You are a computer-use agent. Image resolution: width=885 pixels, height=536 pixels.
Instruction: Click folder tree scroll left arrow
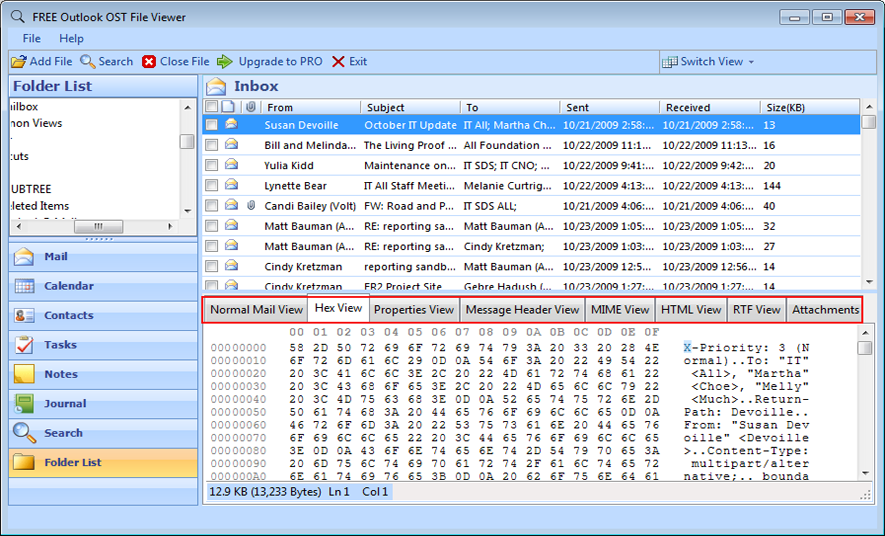[x=19, y=226]
